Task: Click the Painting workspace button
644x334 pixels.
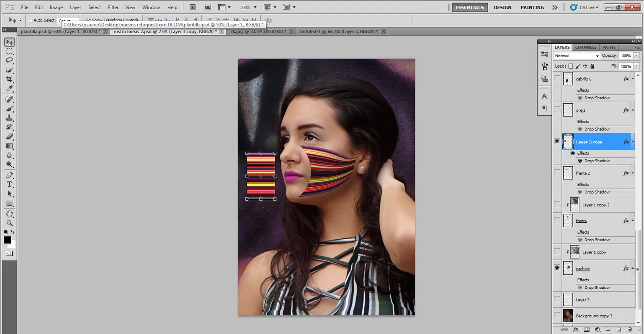Action: point(532,8)
